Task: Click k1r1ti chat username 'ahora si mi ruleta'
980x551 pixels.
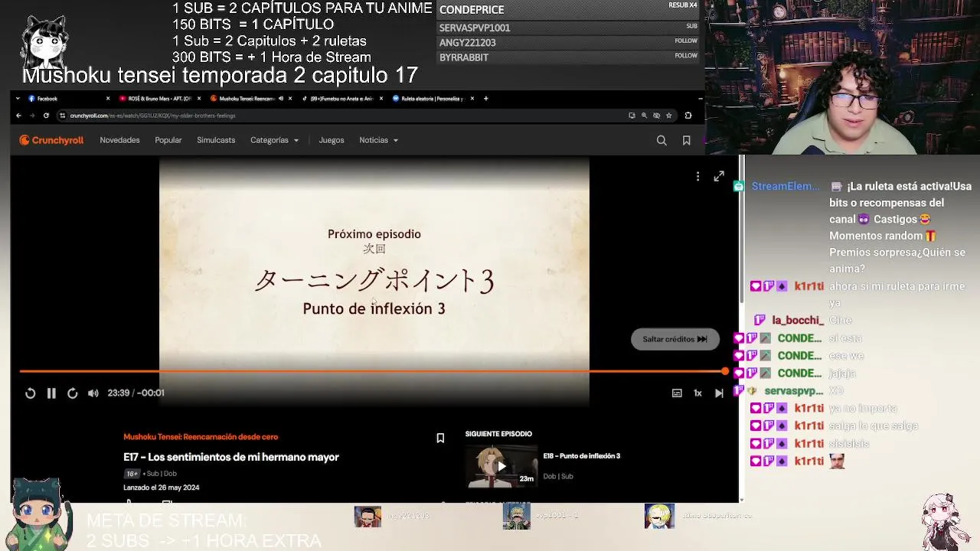Action: pyautogui.click(x=808, y=286)
